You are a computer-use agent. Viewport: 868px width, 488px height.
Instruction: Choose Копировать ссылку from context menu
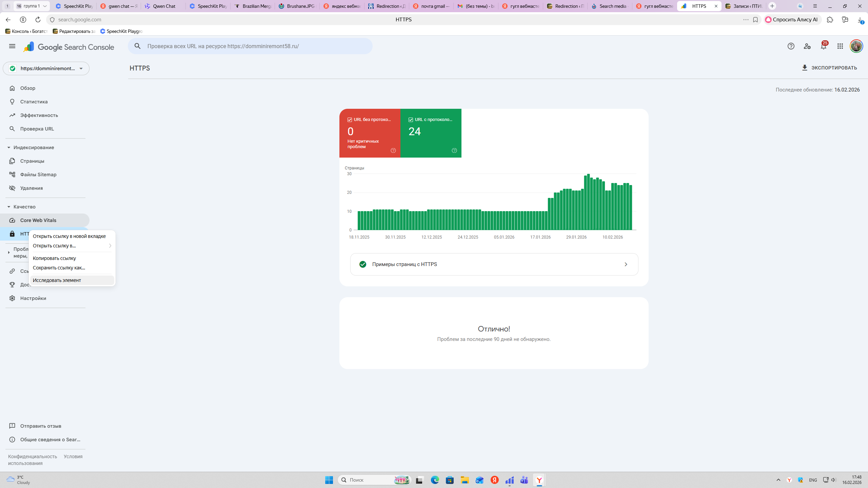point(54,258)
